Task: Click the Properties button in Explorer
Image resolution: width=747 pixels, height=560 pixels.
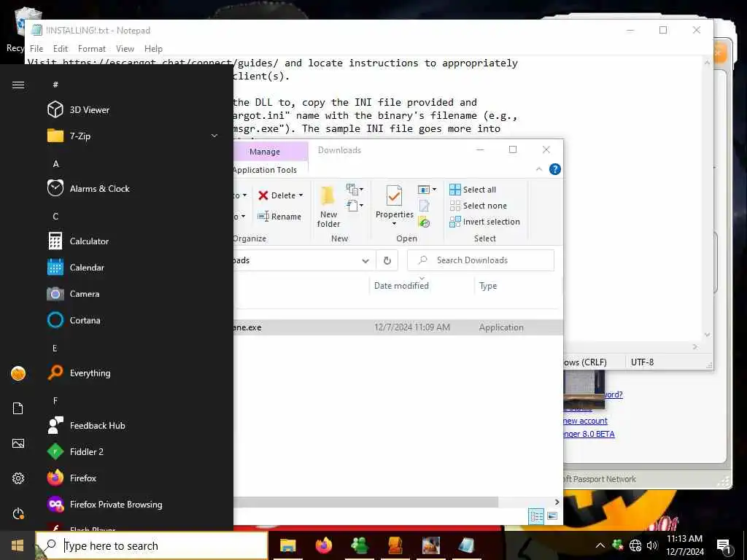Action: 395,202
